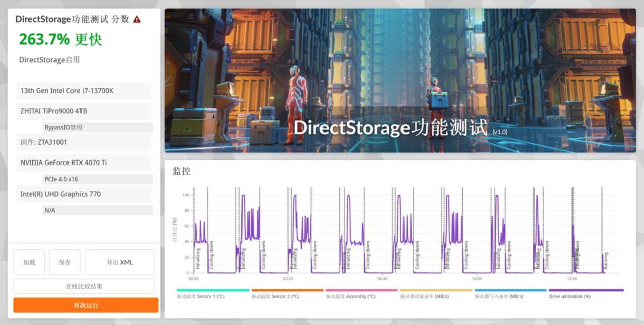
Task: Click the N/A entry under UHD Graphics
Action: tap(98, 210)
